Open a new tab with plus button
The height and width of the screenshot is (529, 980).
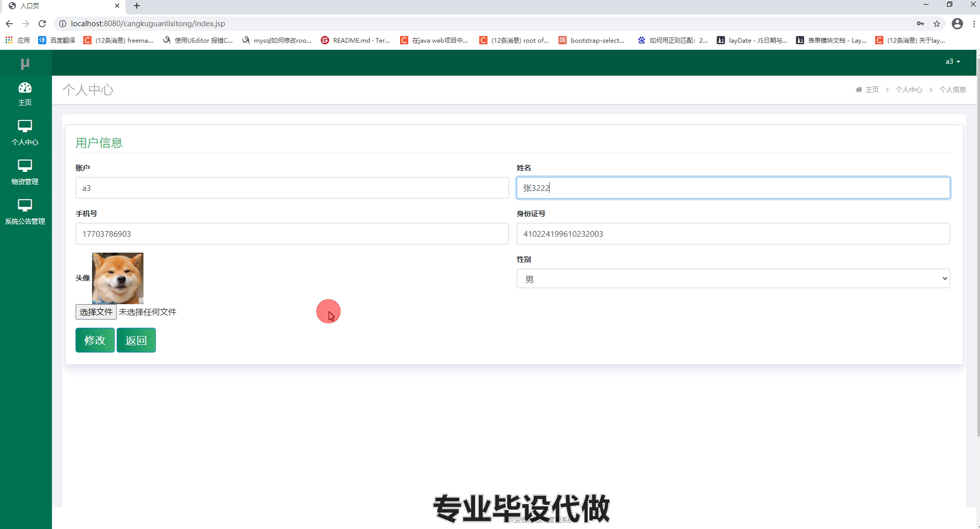click(x=137, y=6)
